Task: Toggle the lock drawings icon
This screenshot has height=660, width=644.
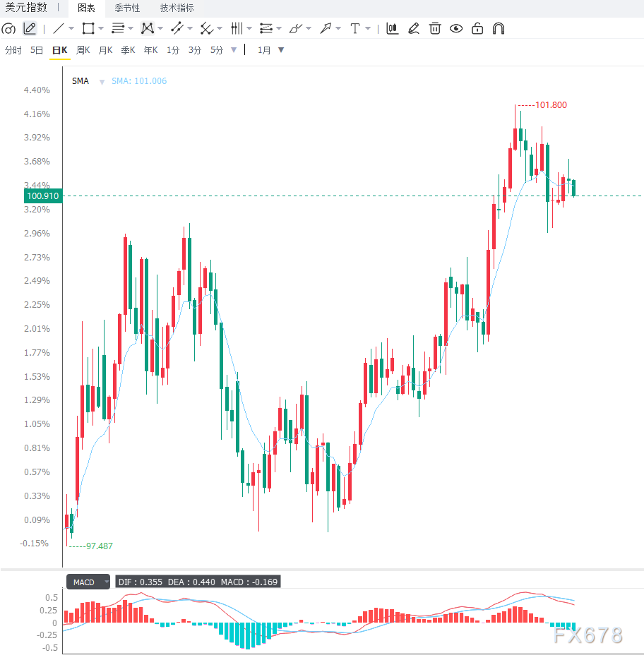Action: [477, 29]
